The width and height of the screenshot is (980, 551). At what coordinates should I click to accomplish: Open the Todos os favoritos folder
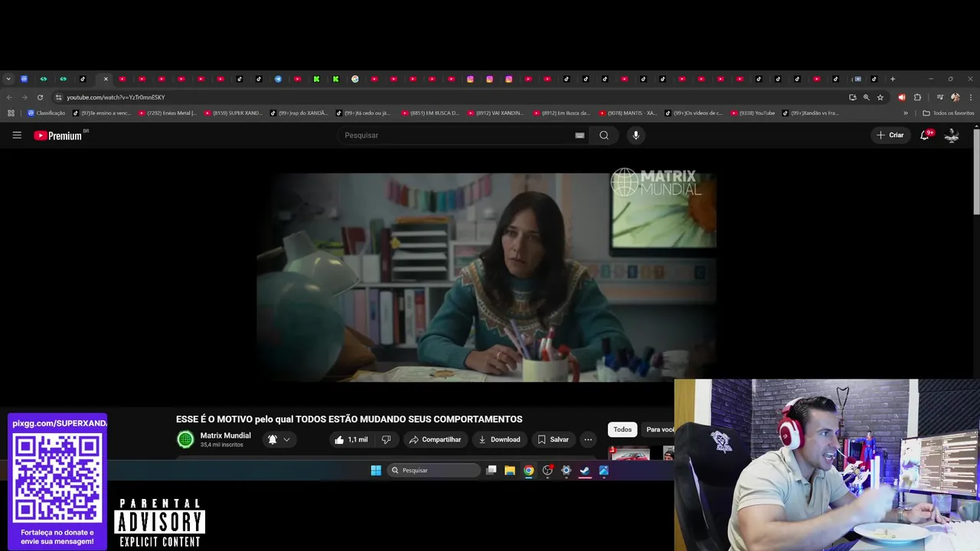[x=949, y=113]
